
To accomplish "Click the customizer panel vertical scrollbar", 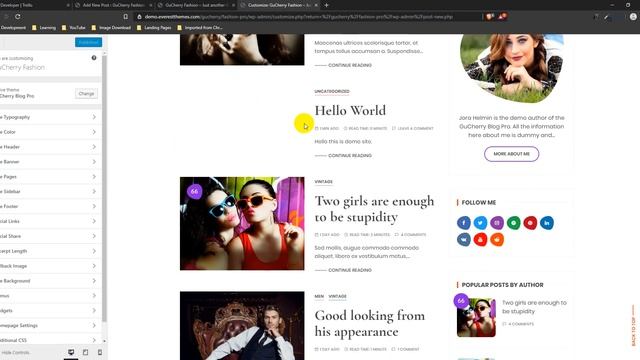I will click(x=104, y=188).
